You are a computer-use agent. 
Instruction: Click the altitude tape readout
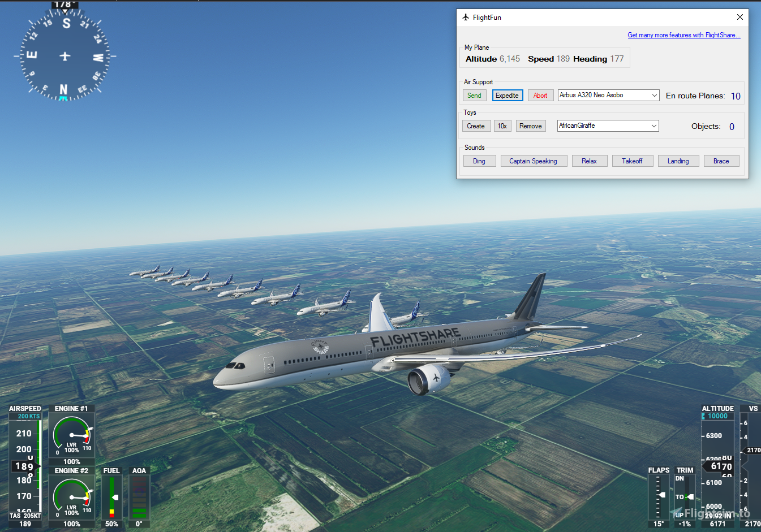coord(718,466)
